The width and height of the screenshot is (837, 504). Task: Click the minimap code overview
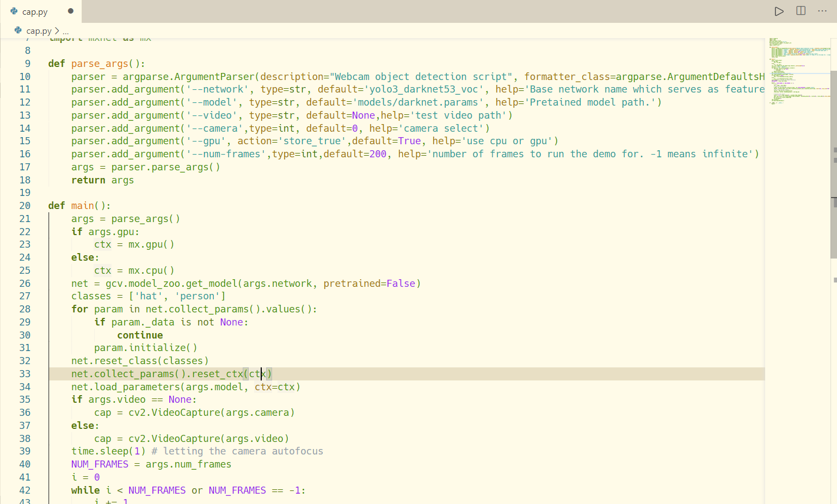(799, 71)
